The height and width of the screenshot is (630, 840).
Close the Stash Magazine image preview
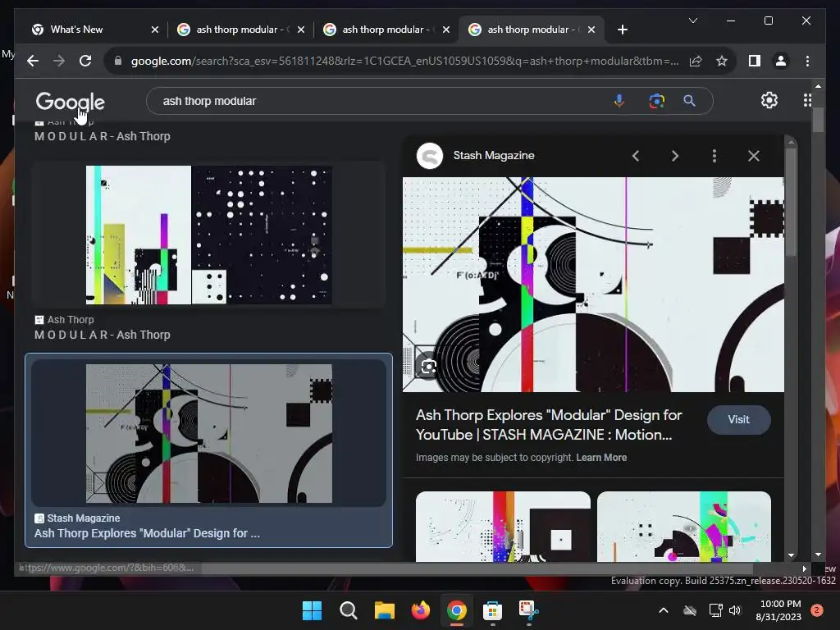click(754, 156)
